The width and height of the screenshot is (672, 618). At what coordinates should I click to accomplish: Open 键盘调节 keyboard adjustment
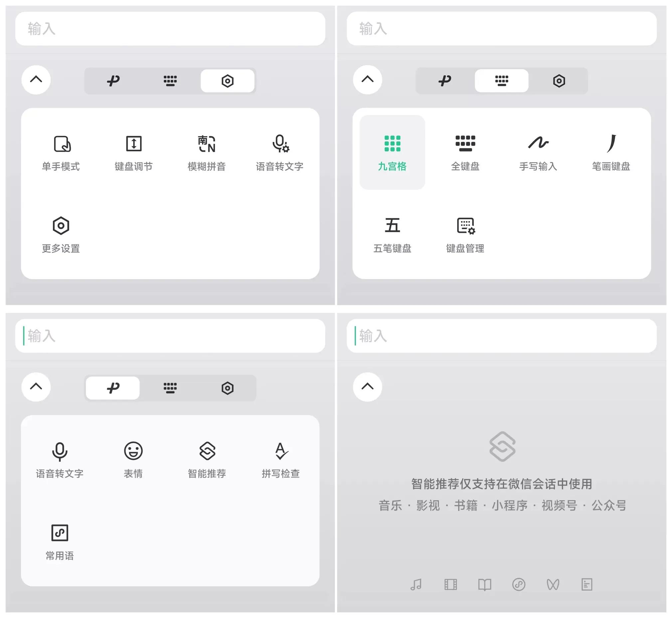pos(133,152)
